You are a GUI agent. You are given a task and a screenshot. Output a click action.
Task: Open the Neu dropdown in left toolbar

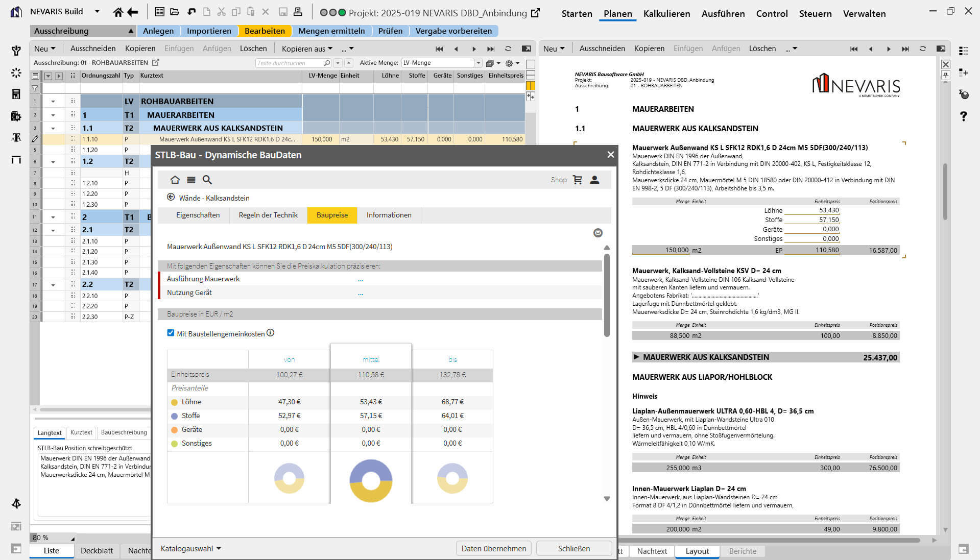[x=45, y=48]
